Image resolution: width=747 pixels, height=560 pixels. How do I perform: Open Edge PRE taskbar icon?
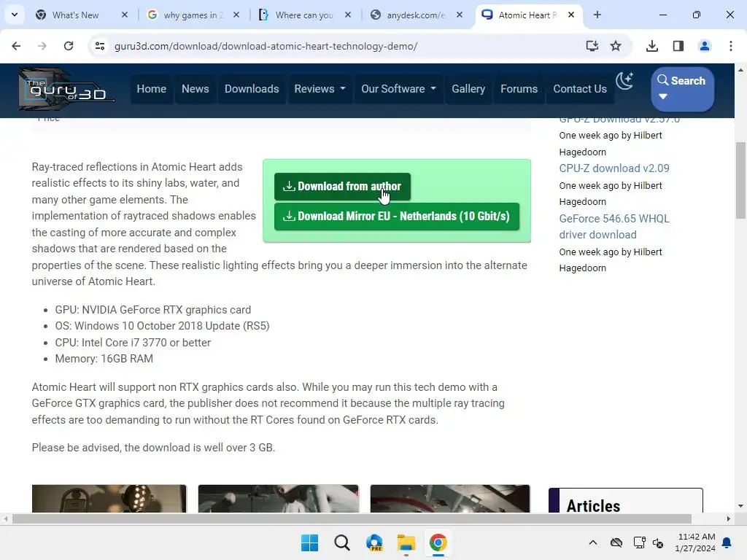374,542
